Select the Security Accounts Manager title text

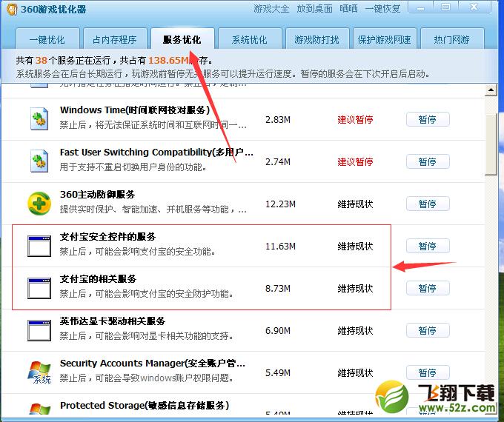153,364
